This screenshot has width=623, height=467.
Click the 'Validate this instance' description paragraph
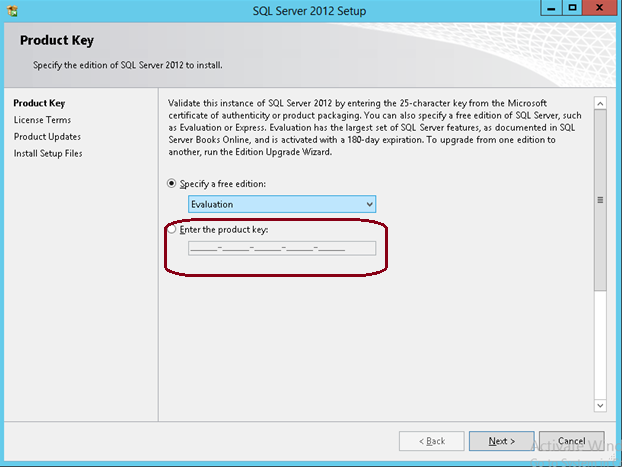pyautogui.click(x=375, y=128)
